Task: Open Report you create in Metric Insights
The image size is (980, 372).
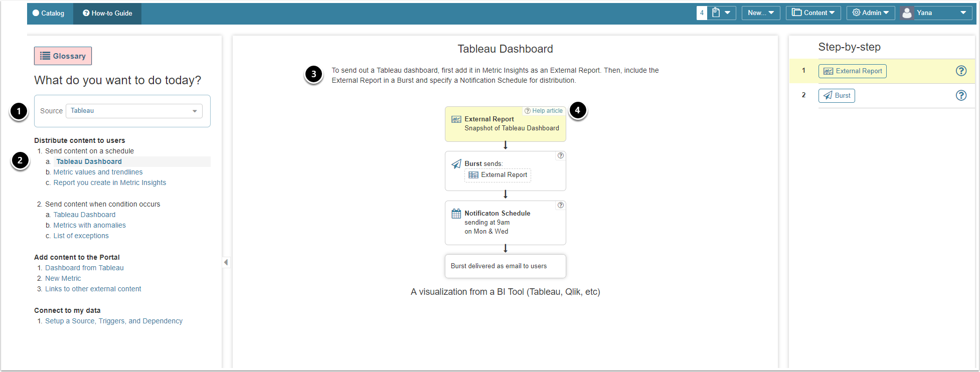Action: 110,182
